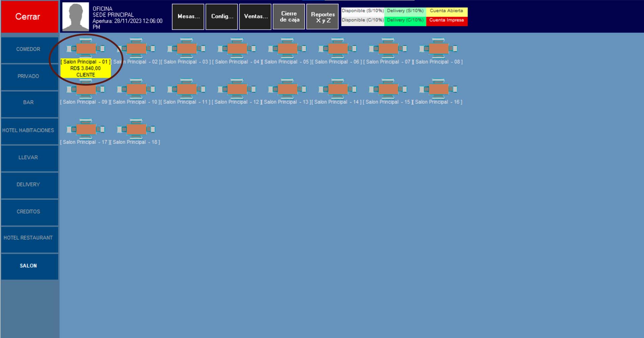Viewport: 644px width, 338px height.
Task: Select table icon Salon Principal - 08
Action: click(x=438, y=49)
